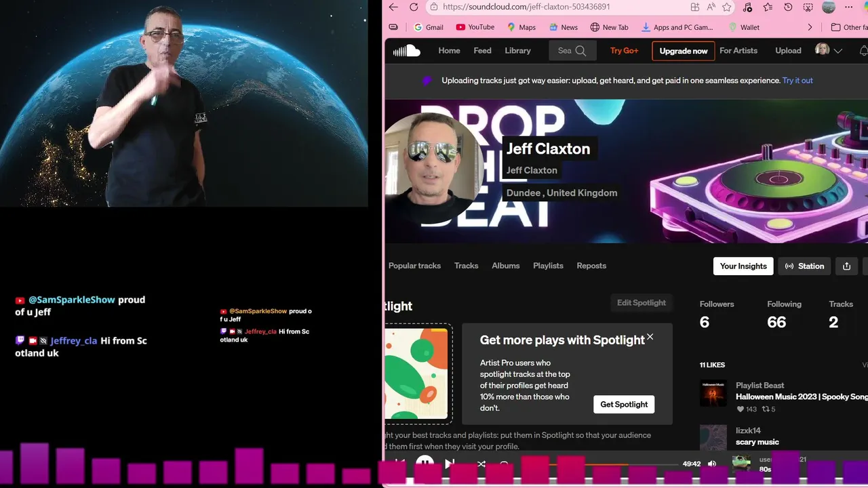Open the Apps and PC Games bookmark
868x488 pixels.
click(677, 27)
